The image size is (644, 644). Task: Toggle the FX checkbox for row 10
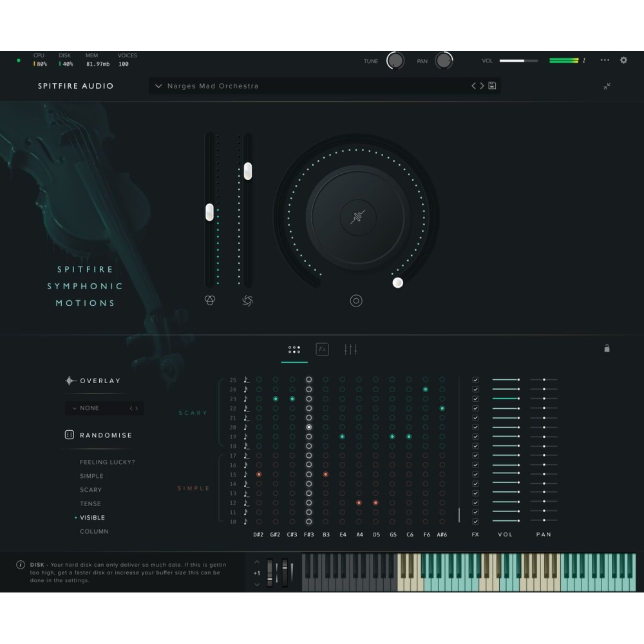click(475, 522)
